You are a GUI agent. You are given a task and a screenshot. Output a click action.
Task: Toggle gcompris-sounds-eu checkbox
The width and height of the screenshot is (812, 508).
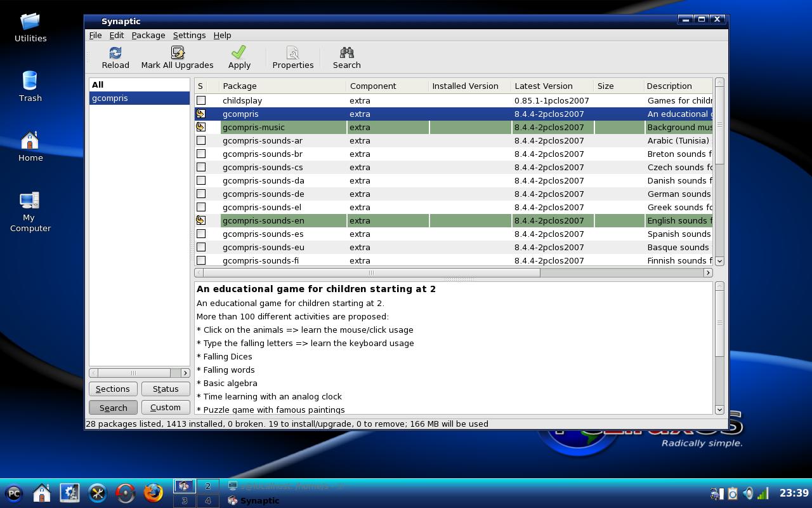pos(201,247)
